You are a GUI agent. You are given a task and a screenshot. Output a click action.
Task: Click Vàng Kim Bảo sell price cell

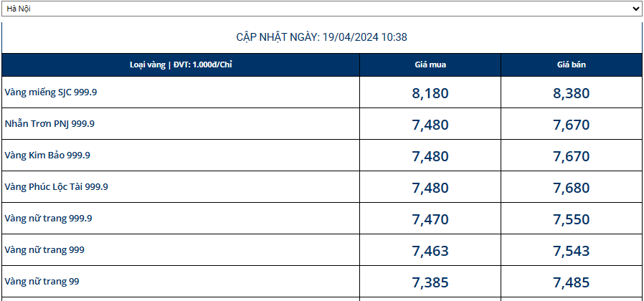[x=572, y=156]
